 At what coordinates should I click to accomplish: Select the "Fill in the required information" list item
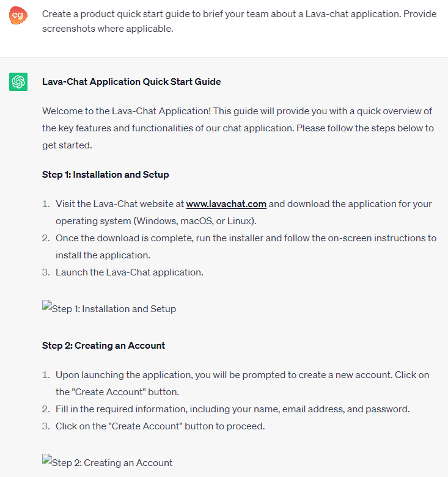(x=232, y=409)
